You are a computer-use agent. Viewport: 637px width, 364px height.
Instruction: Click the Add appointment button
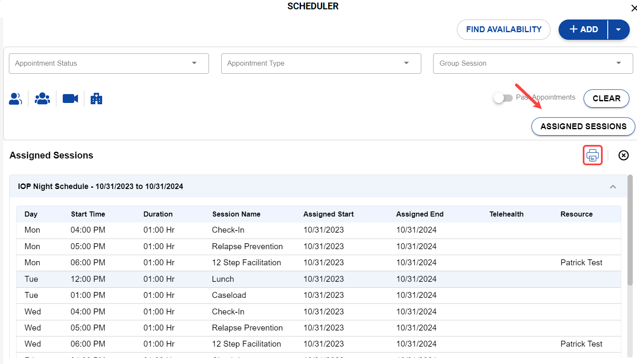pyautogui.click(x=584, y=30)
